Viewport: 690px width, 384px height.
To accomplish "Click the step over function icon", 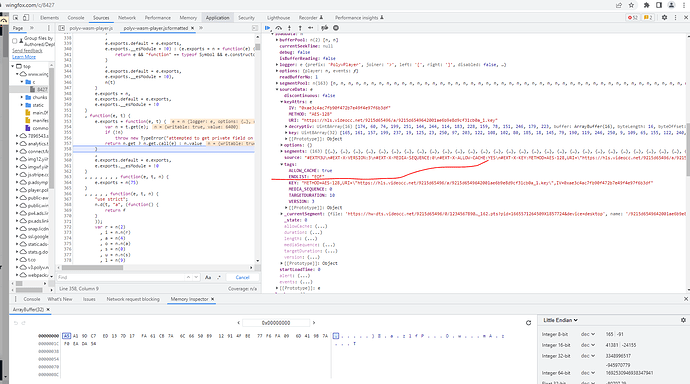I will [x=279, y=28].
